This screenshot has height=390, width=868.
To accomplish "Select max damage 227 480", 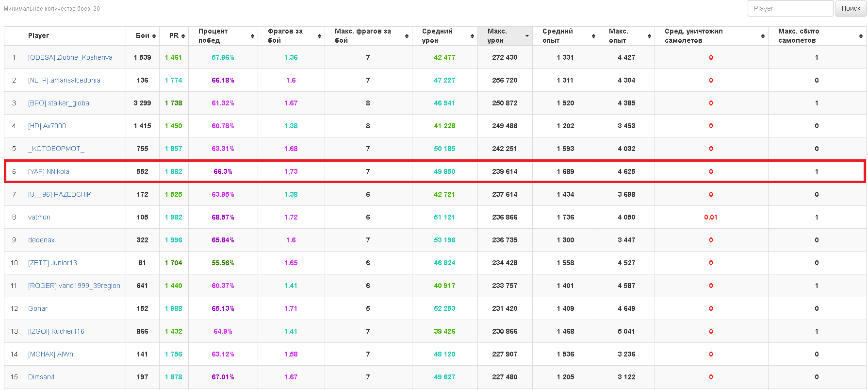I will [505, 377].
